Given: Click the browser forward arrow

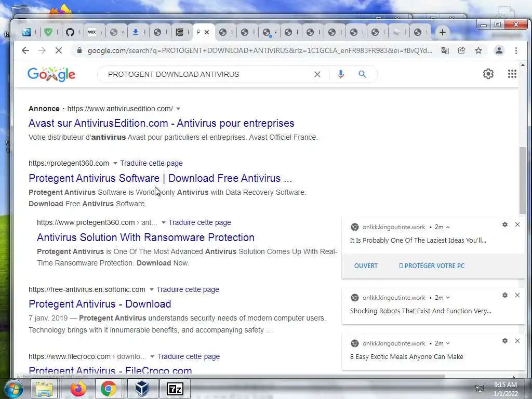Looking at the screenshot, I should point(42,50).
